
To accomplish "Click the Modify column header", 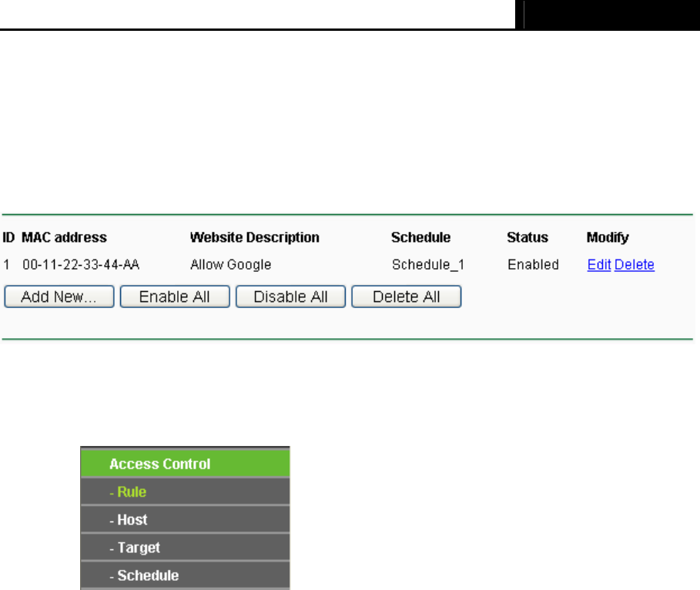I will click(x=608, y=237).
